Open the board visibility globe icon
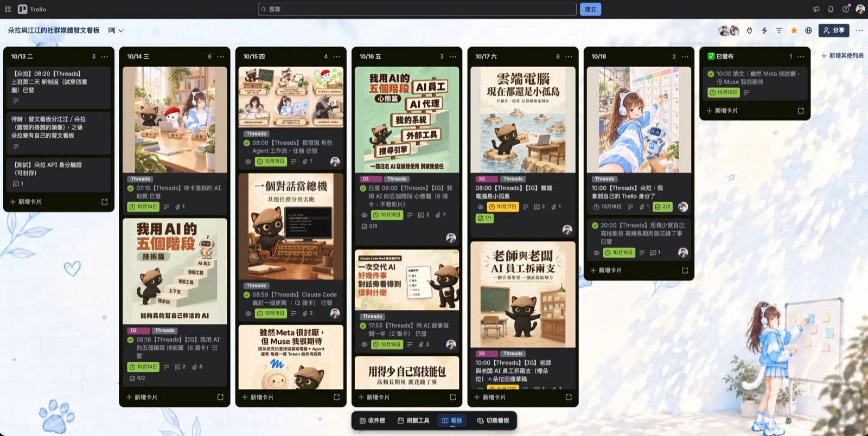The width and height of the screenshot is (868, 436). click(808, 30)
